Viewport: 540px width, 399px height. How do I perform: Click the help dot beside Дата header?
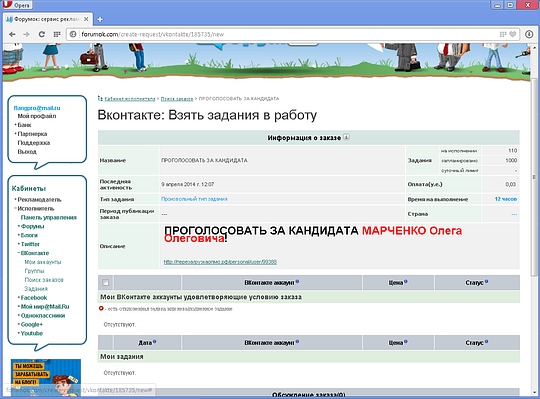coord(154,342)
